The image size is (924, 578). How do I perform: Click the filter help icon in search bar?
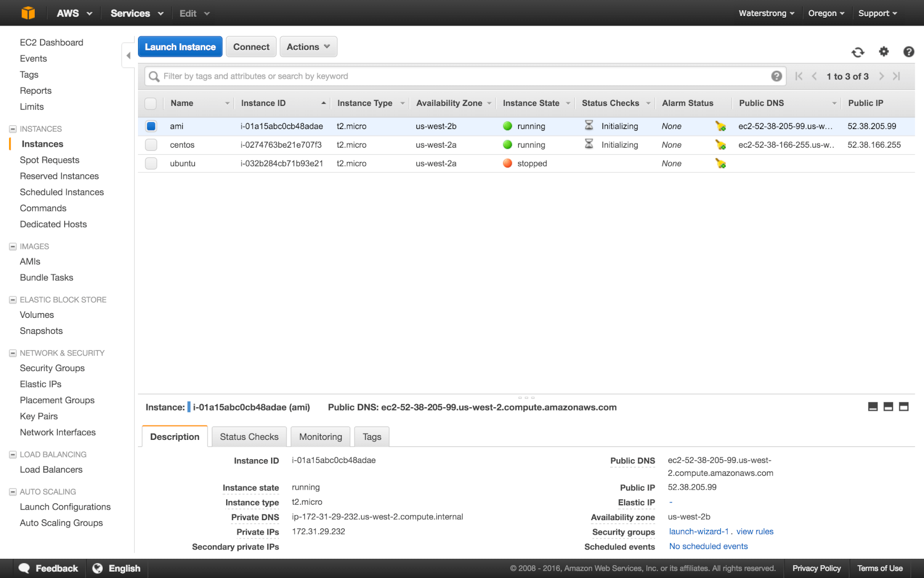click(776, 76)
